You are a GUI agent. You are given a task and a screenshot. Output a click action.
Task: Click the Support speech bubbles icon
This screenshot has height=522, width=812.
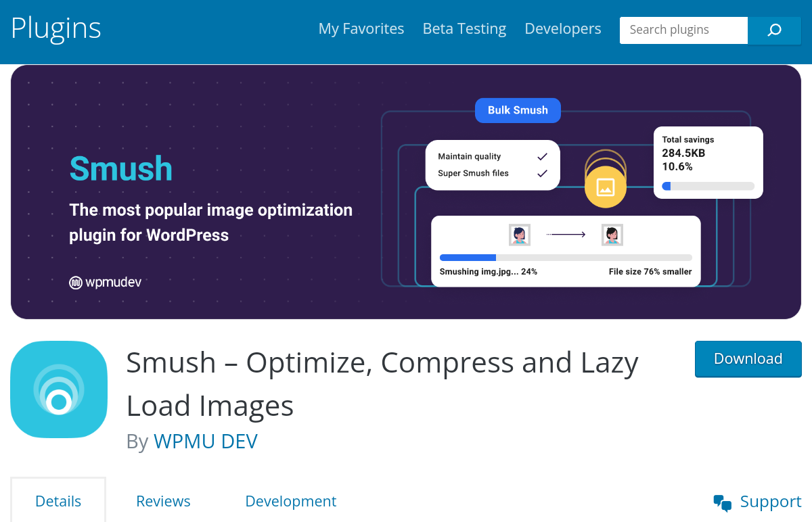pos(723,502)
